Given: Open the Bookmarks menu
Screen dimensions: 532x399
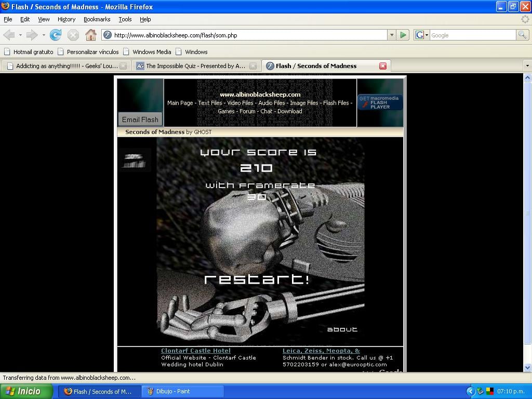Looking at the screenshot, I should click(97, 19).
